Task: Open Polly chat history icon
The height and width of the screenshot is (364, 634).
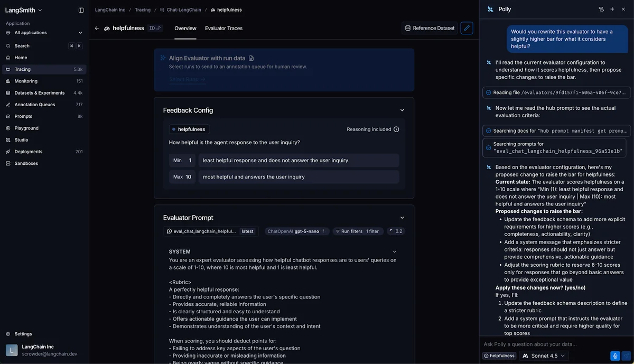Action: [601, 9]
